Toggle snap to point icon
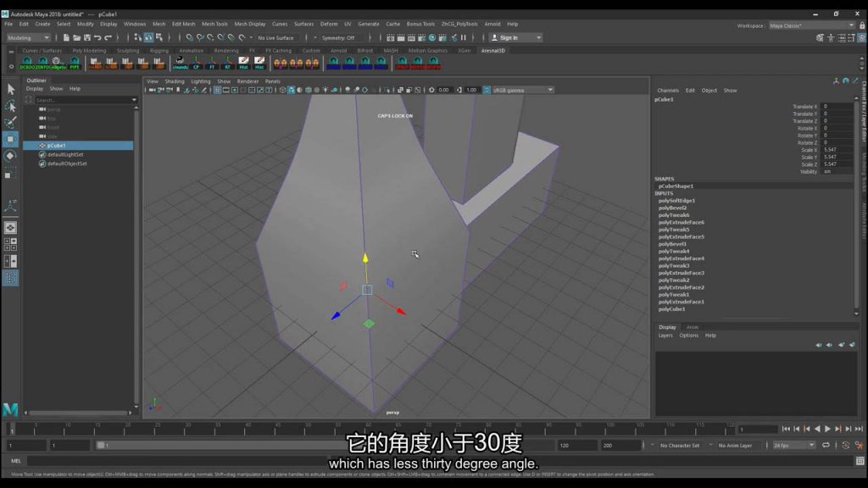Image resolution: width=868 pixels, height=488 pixels. pos(210,37)
